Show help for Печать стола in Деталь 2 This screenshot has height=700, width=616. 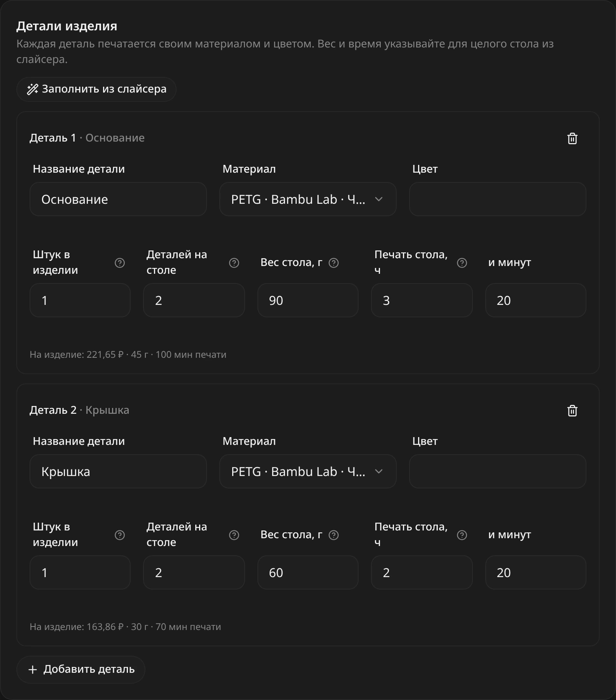click(x=462, y=535)
